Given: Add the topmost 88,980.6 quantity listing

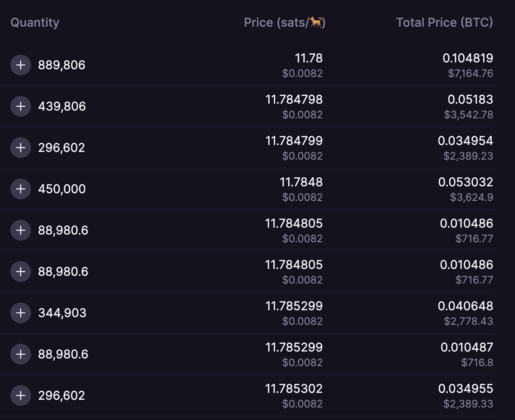Looking at the screenshot, I should (21, 230).
